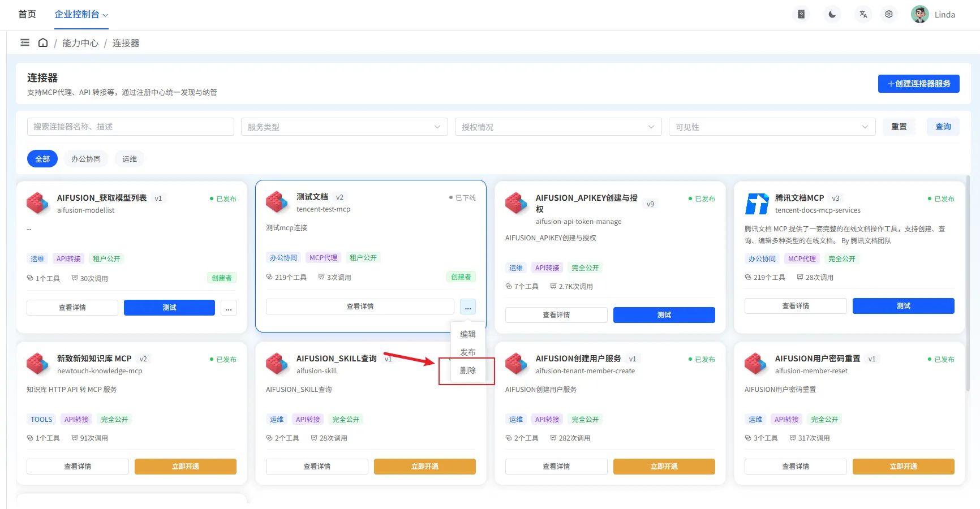Click the AIFUSION_APIKEY创建与授权 logo icon
This screenshot has height=509, width=980.
point(517,204)
